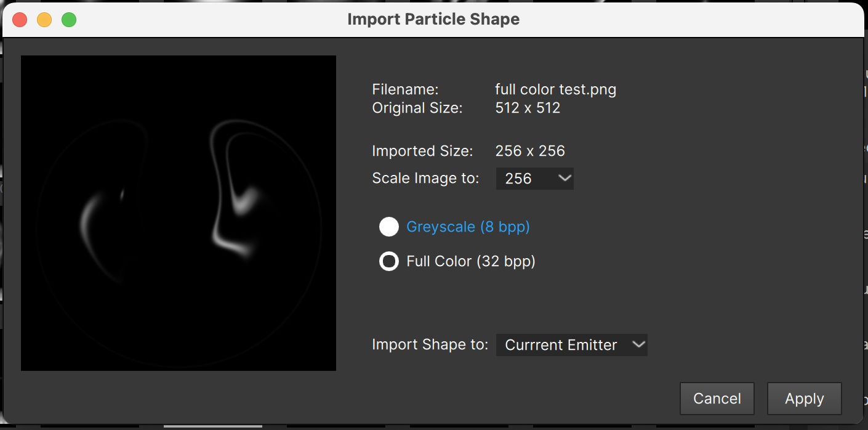Click the Imported Size value '256 x 256'
The width and height of the screenshot is (868, 430).
(x=530, y=151)
